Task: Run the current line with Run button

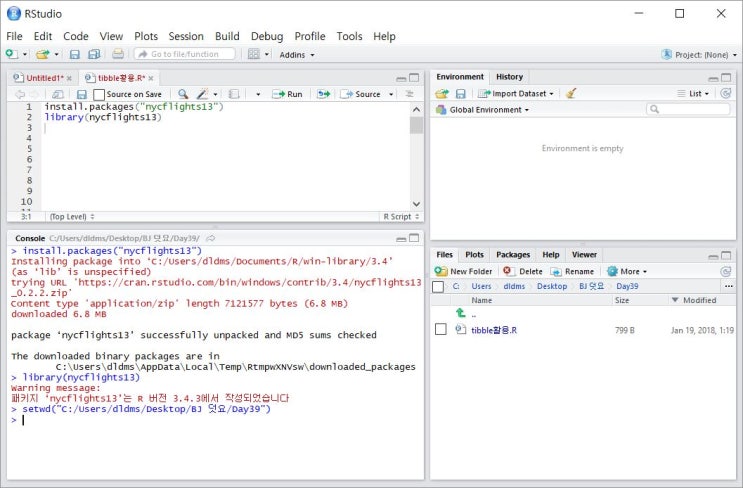Action: pos(287,94)
